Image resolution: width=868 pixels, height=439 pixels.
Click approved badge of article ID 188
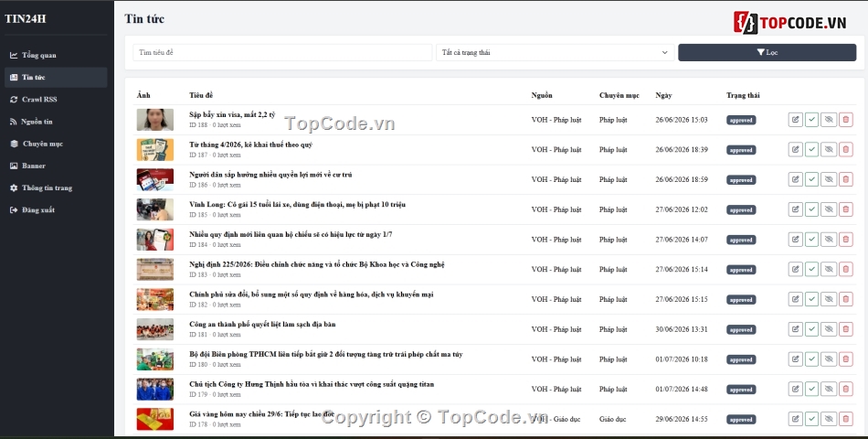[741, 121]
